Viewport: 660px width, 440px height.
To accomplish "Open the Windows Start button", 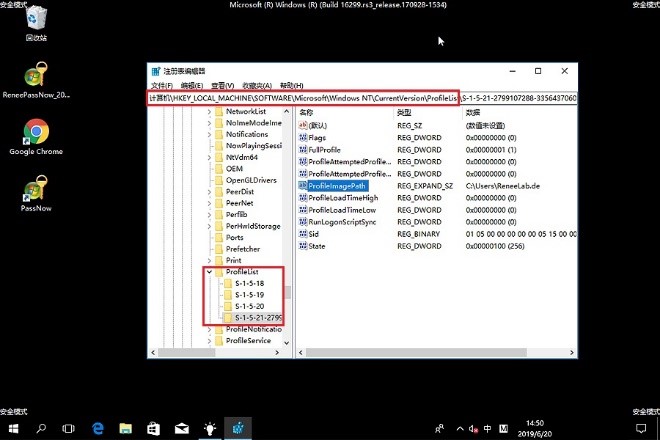I will (13, 429).
